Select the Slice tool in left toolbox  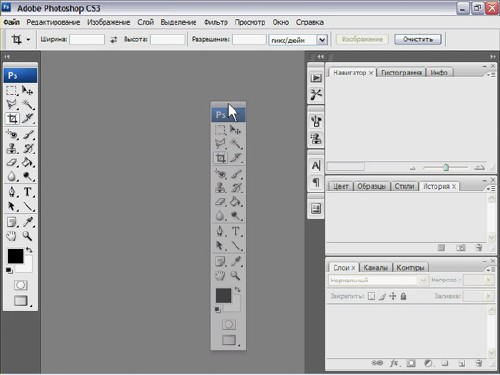pos(28,118)
